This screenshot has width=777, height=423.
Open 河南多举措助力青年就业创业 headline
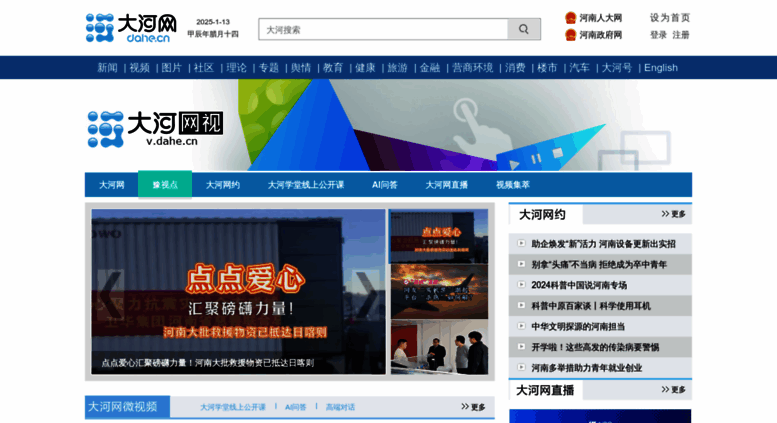tap(587, 368)
